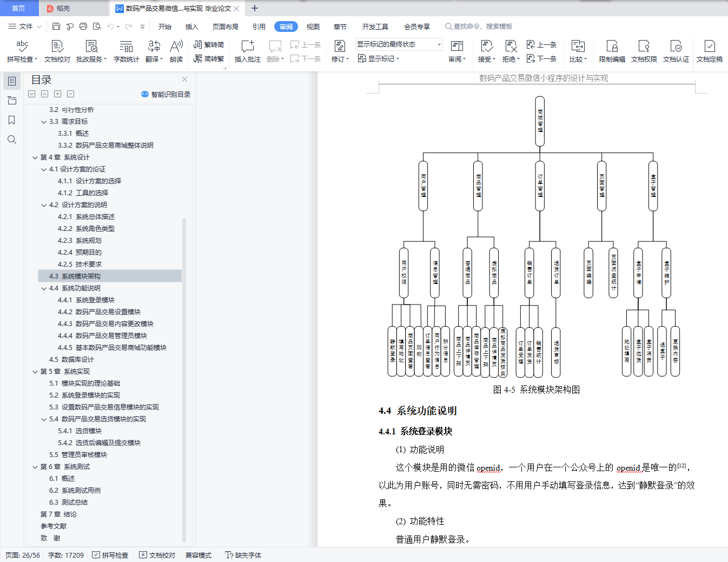Image resolution: width=728 pixels, height=562 pixels.
Task: Switch to the 插入 ribbon tab
Action: 192,27
